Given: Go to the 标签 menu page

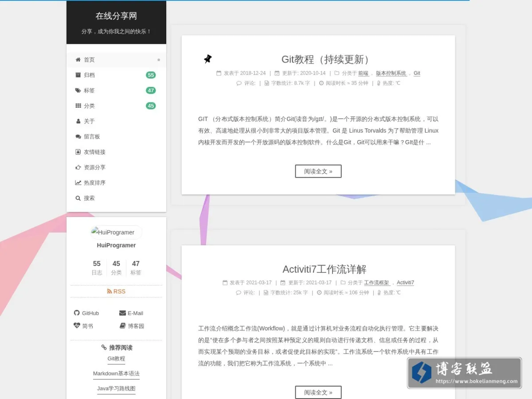Looking at the screenshot, I should coord(116,90).
